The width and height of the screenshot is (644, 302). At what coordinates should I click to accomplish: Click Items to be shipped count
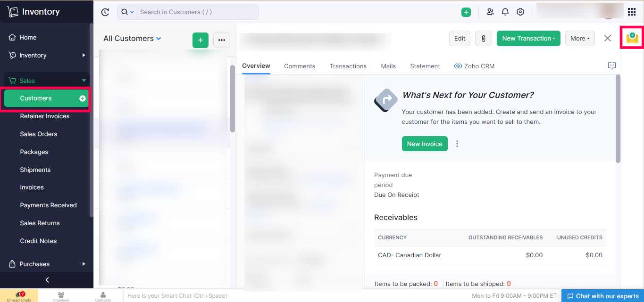tap(509, 284)
